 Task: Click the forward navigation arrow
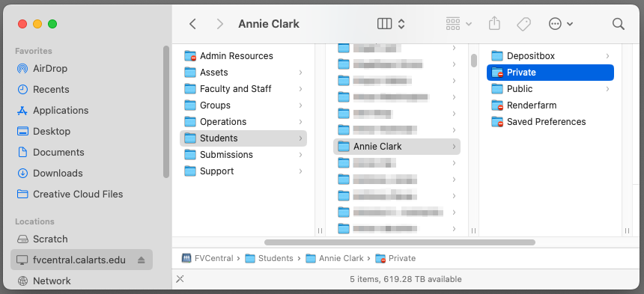coord(219,24)
